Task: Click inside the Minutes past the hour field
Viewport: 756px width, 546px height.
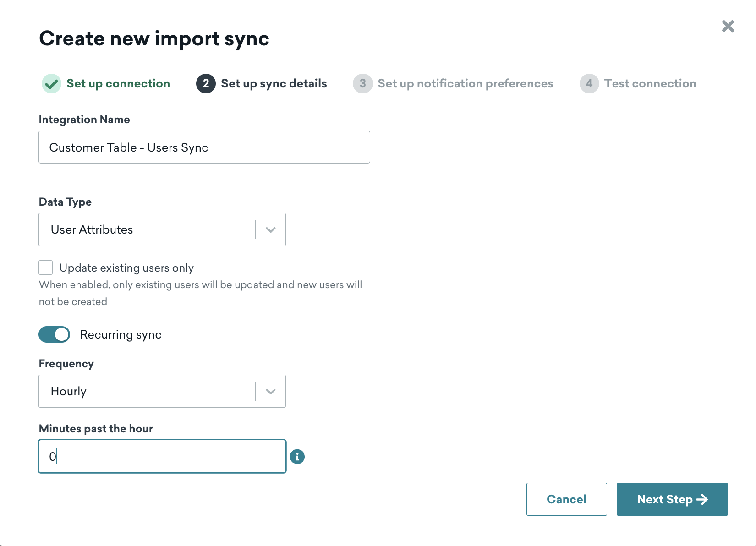Action: point(161,456)
